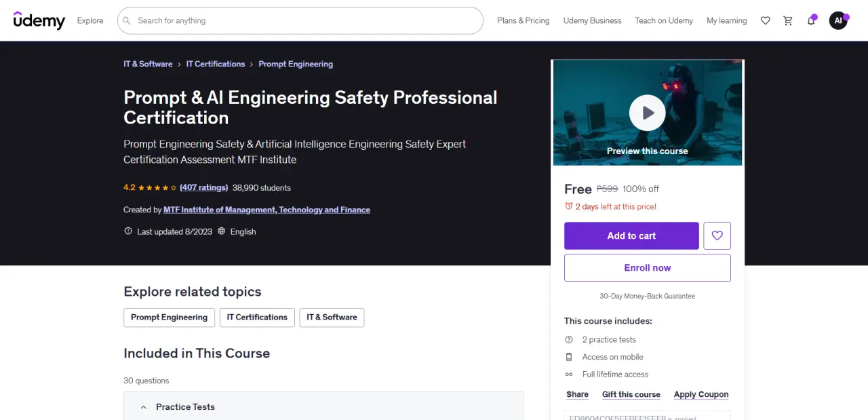868x420 pixels.
Task: Open the notifications bell icon
Action: (x=810, y=20)
